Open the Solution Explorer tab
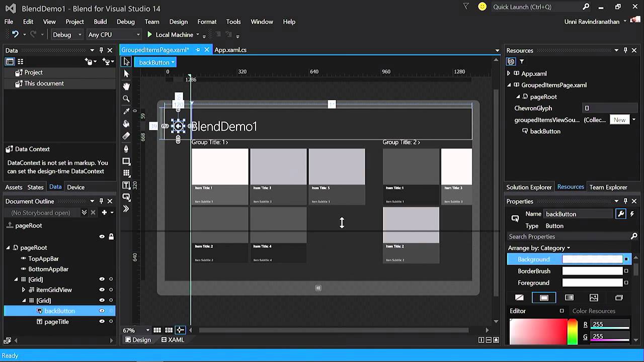This screenshot has height=362, width=644. [529, 187]
